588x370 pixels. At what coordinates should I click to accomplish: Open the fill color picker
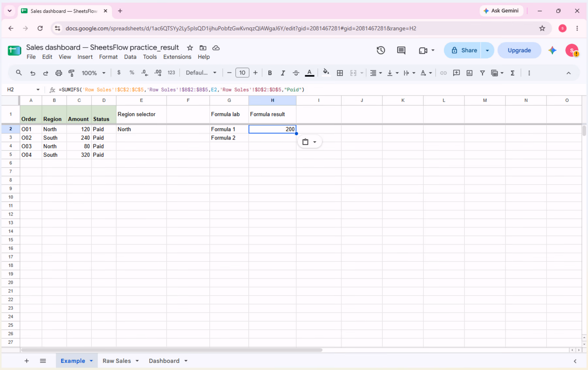(x=326, y=73)
